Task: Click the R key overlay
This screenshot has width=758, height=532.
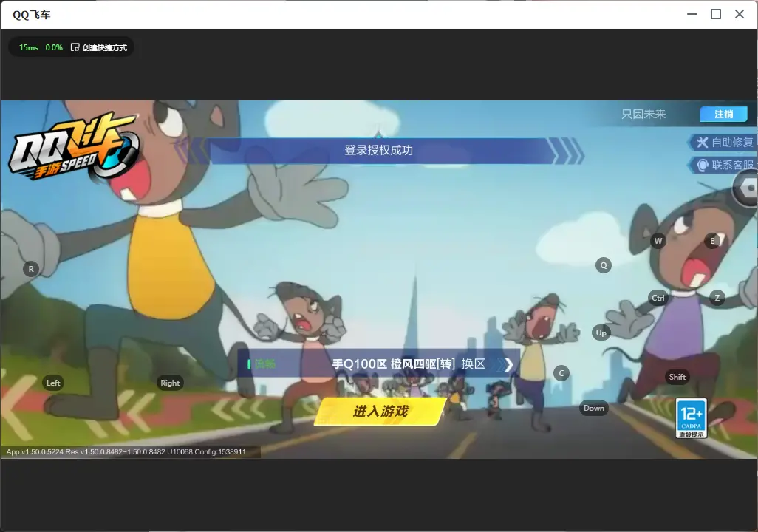Action: coord(31,269)
